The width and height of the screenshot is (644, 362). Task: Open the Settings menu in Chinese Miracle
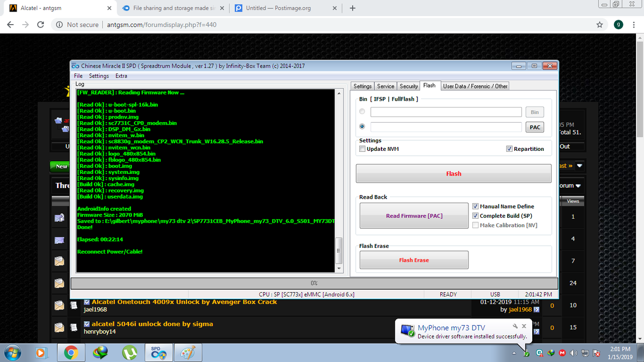pyautogui.click(x=99, y=76)
